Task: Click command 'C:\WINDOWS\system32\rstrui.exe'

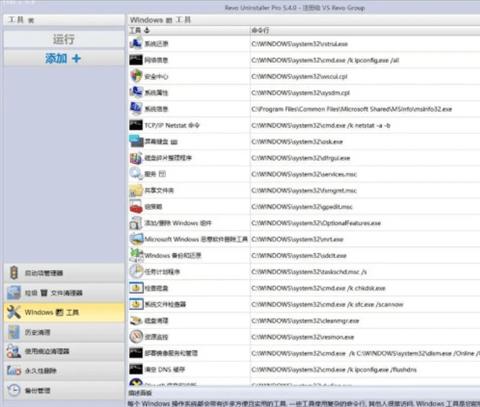Action: (300, 44)
